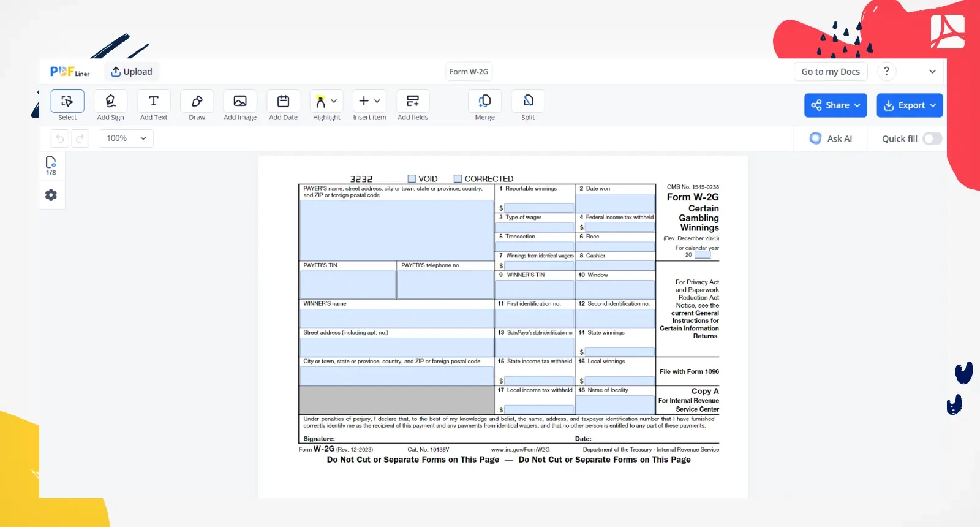Click the Federal income tax withheld field
This screenshot has height=527, width=980.
[x=619, y=227]
